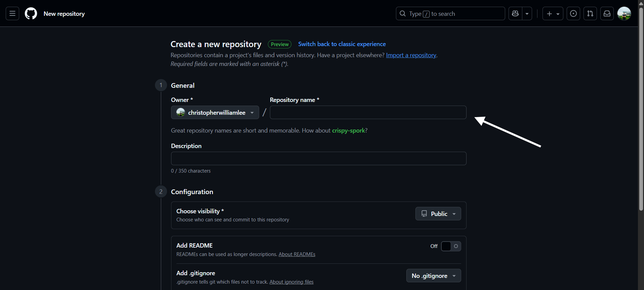Open the No .gitignore dropdown
Image resolution: width=644 pixels, height=290 pixels.
tap(434, 276)
